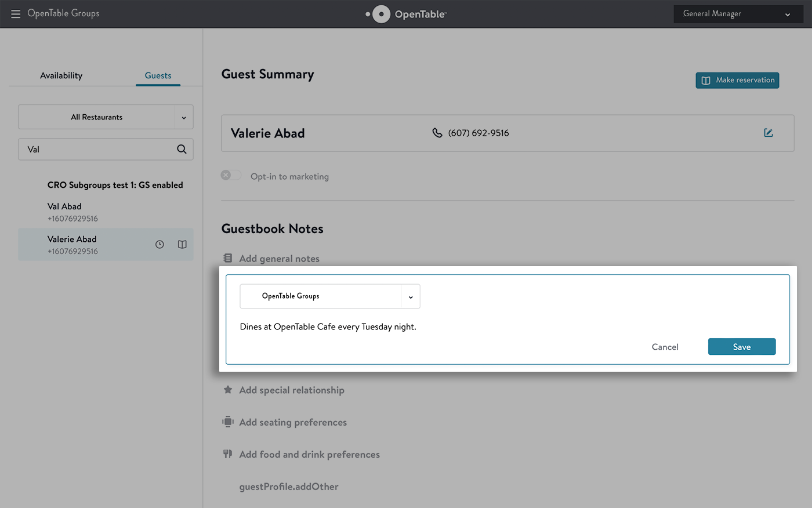This screenshot has width=812, height=508.
Task: Select the Val Abad guest result
Action: 106,212
